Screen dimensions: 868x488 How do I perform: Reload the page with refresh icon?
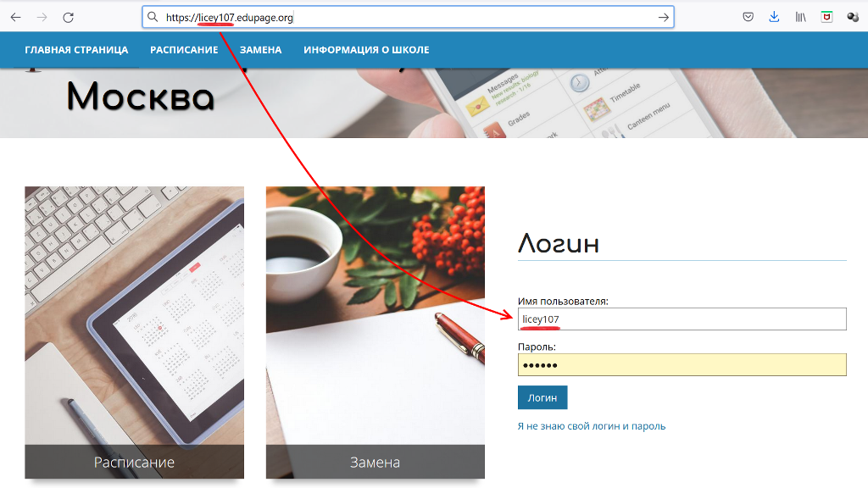pyautogui.click(x=68, y=17)
